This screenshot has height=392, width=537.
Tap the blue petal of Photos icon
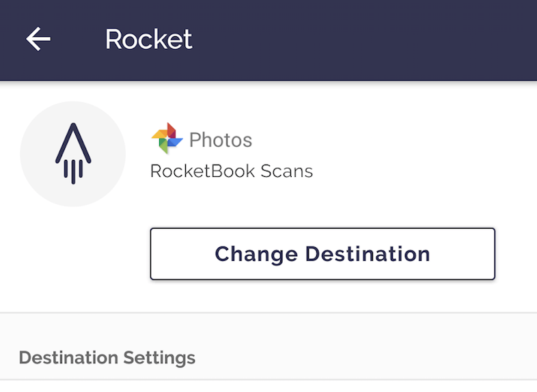(175, 142)
